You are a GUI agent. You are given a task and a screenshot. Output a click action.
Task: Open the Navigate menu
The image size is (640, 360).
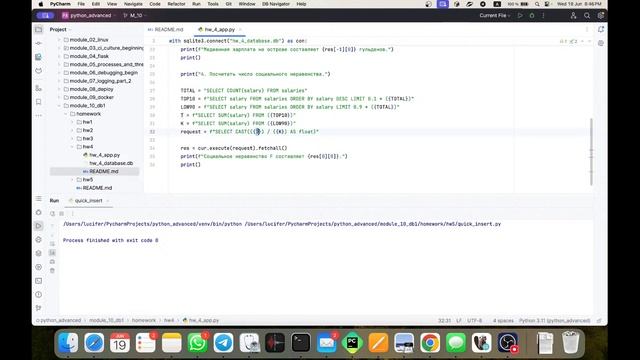[133, 4]
